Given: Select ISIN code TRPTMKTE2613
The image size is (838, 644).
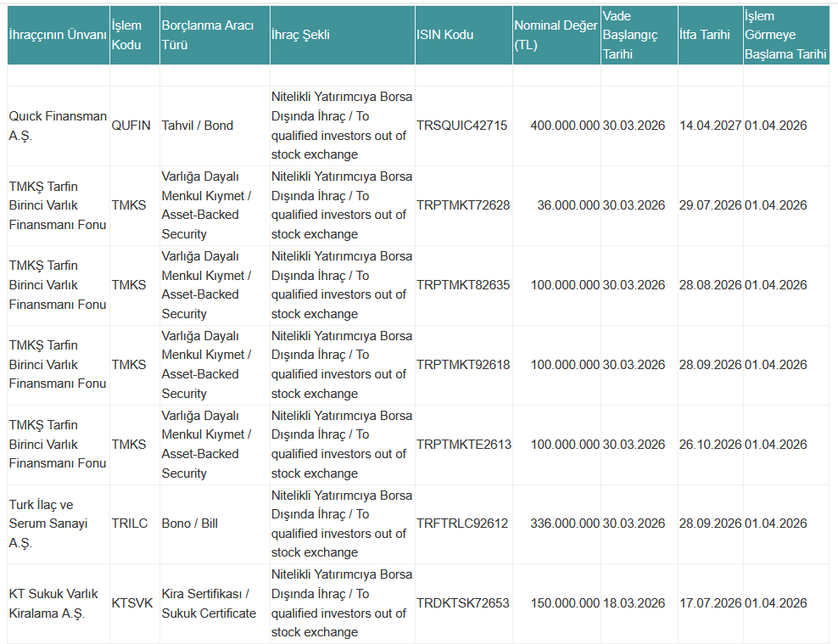Looking at the screenshot, I should [x=464, y=445].
